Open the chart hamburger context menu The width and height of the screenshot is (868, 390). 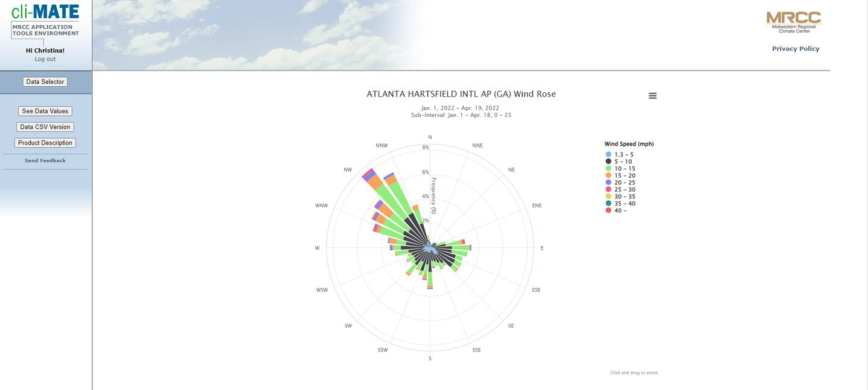pos(652,96)
